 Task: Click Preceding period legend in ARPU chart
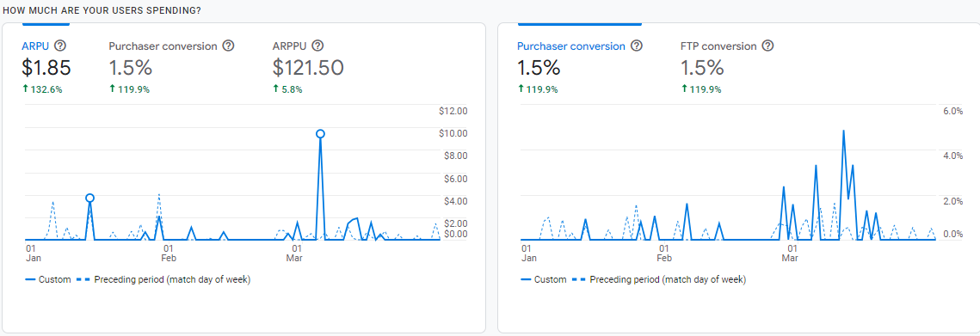(x=163, y=280)
